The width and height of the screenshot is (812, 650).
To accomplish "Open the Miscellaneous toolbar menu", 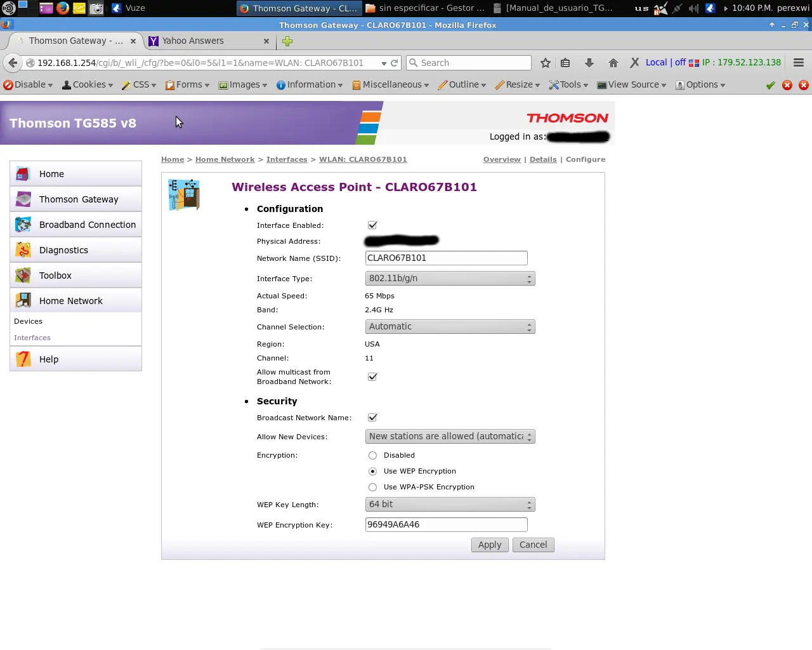I will [390, 85].
